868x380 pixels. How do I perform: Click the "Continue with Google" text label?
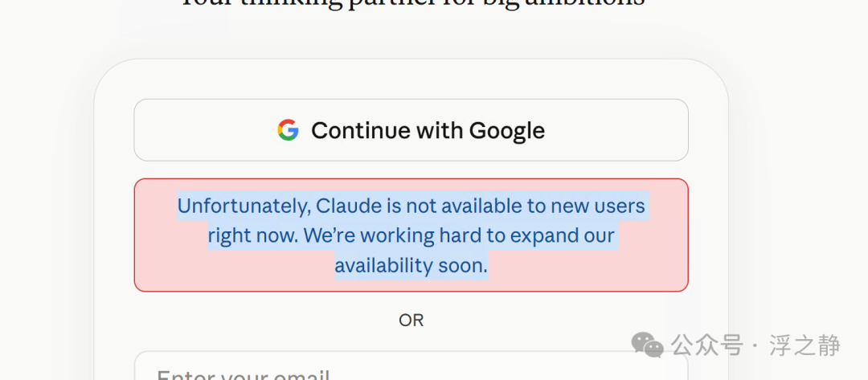click(x=428, y=130)
